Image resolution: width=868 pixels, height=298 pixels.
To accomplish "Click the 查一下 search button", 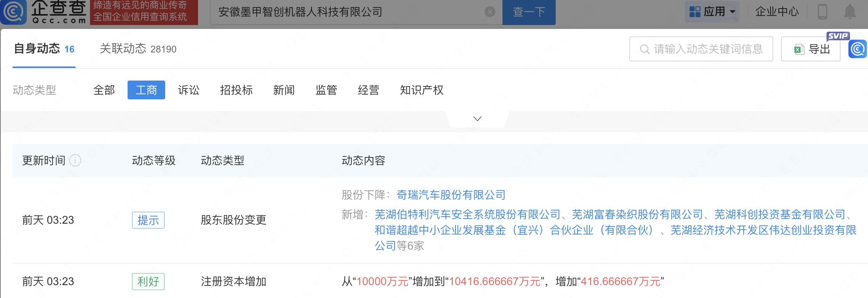I will 529,12.
